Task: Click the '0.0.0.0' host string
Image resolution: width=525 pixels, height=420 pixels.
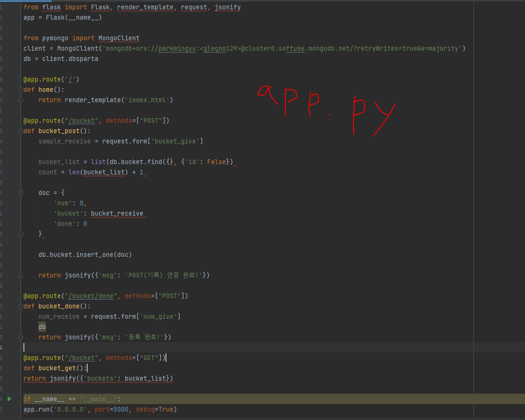Action: (70, 409)
